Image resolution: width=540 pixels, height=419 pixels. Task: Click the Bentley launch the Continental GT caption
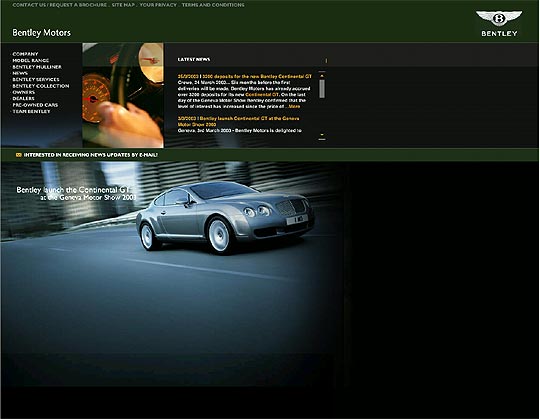tap(76, 193)
